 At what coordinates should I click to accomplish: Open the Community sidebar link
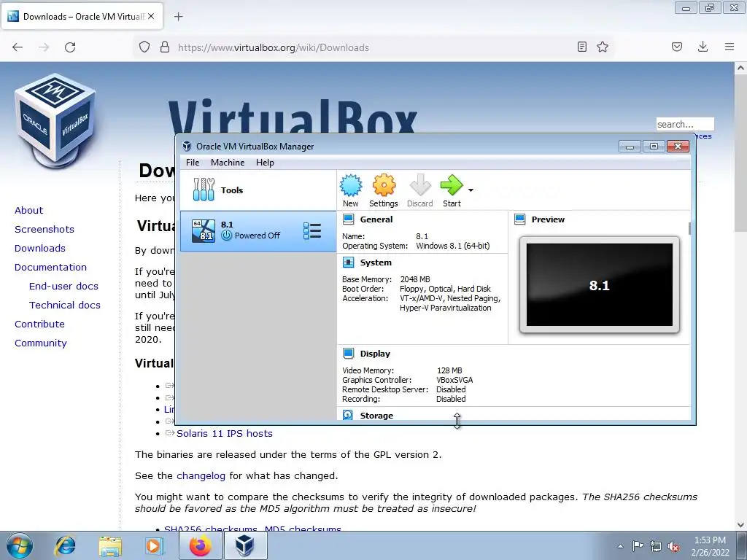click(x=41, y=343)
